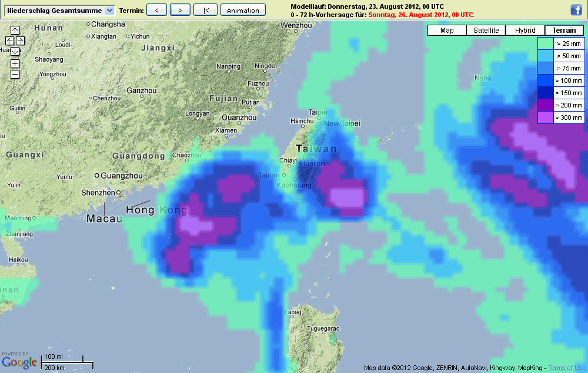This screenshot has width=588, height=373.
Task: Click the forecast date Sonntag, 26. August 2012
Action: [x=421, y=15]
